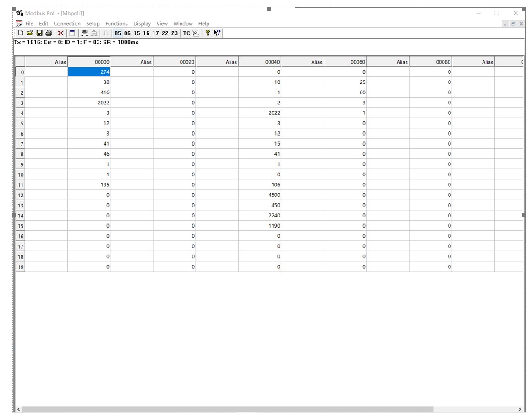Select cell with value 38
Screen dimensions: 532x413
coord(89,82)
